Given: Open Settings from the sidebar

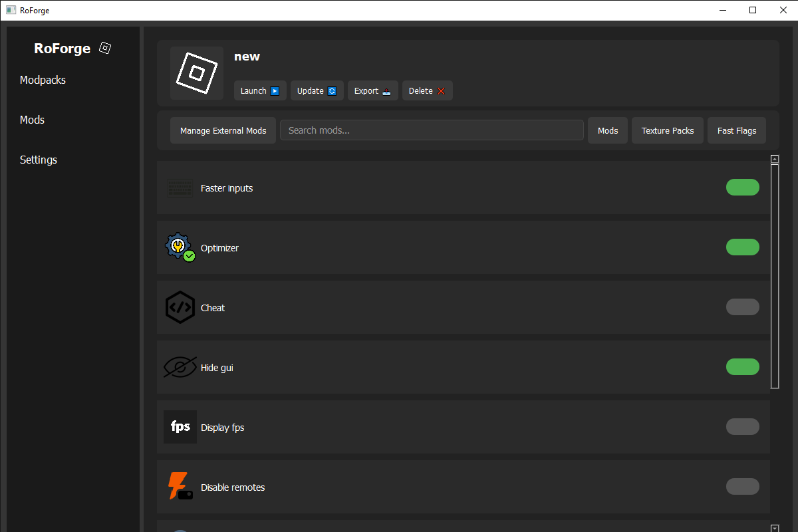Looking at the screenshot, I should pos(39,160).
